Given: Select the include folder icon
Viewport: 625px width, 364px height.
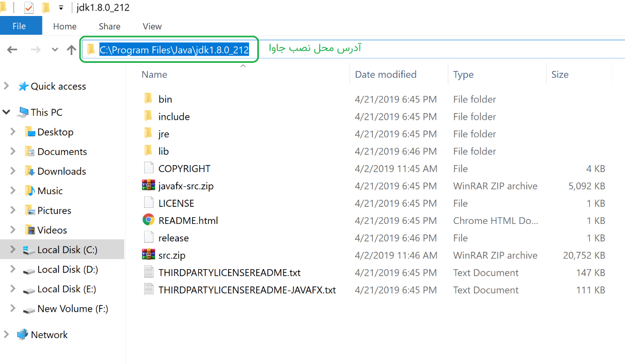Looking at the screenshot, I should coord(149,116).
